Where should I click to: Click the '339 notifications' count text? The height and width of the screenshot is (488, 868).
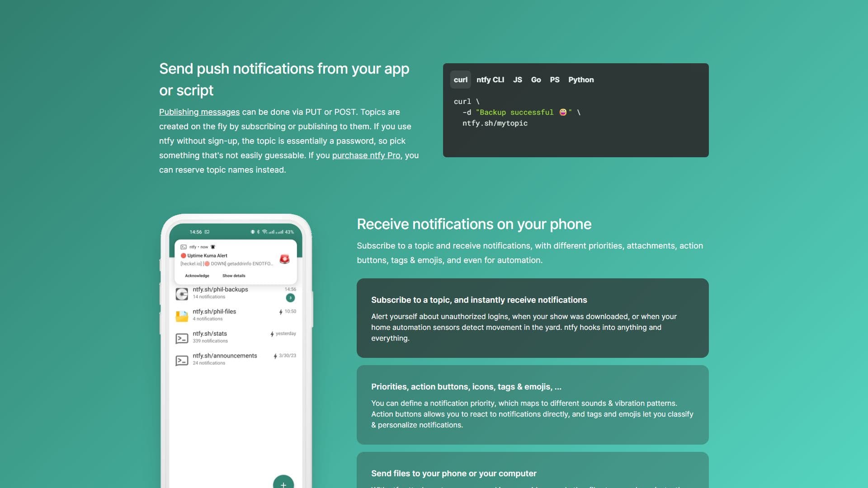pos(210,341)
